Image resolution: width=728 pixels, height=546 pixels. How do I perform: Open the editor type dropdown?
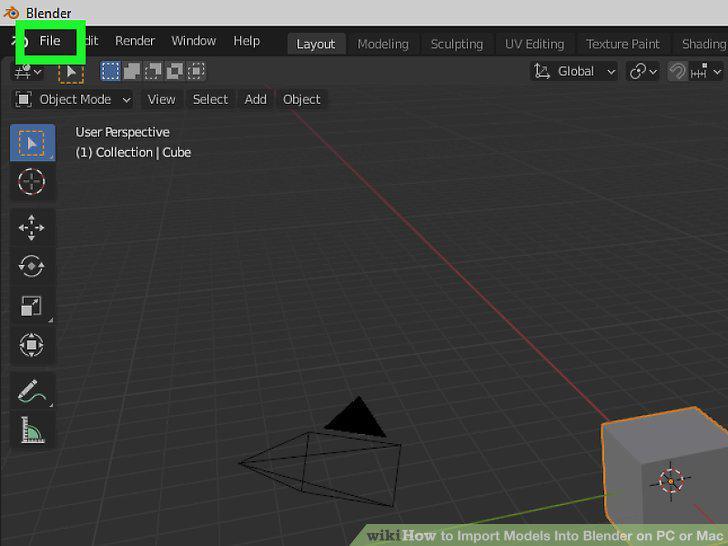click(28, 72)
